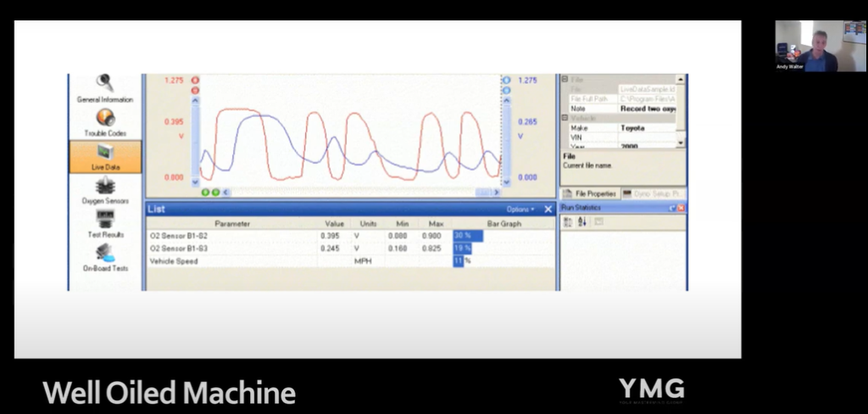Click the categorized view icon in Run Statistics
This screenshot has height=414, width=868.
point(568,222)
